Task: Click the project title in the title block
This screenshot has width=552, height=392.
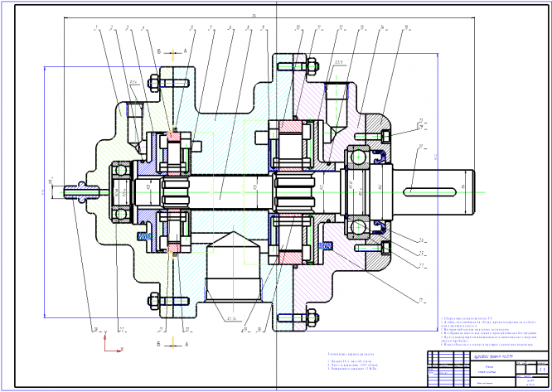Action: click(493, 357)
